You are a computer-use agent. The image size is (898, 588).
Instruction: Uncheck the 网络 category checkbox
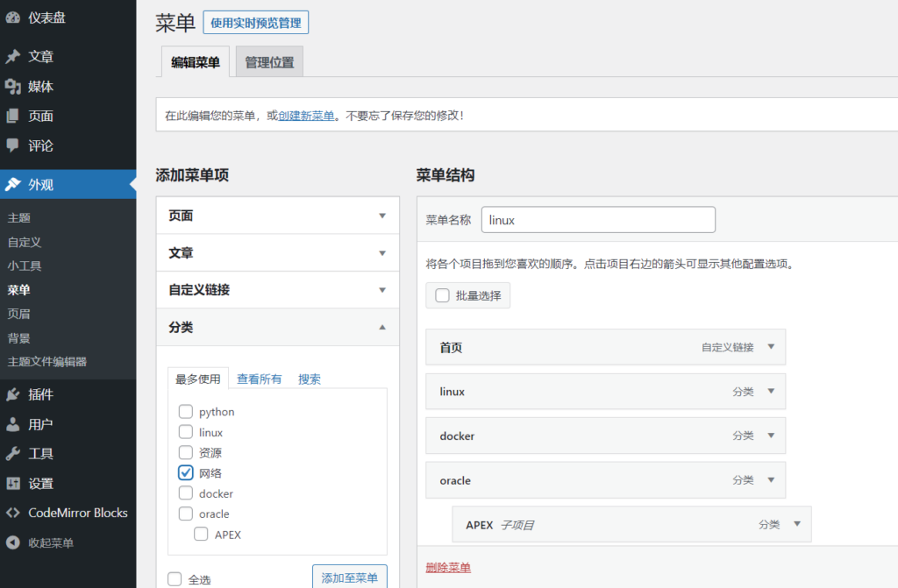186,473
